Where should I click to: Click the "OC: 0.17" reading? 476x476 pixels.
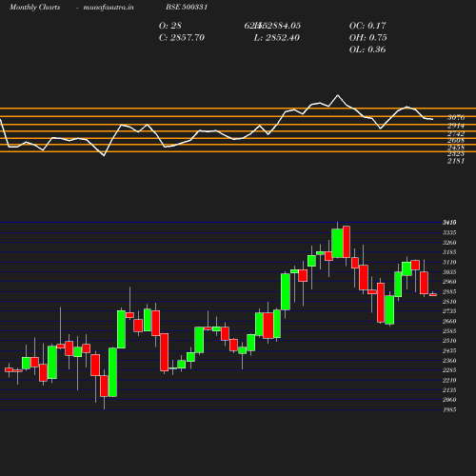point(367,26)
